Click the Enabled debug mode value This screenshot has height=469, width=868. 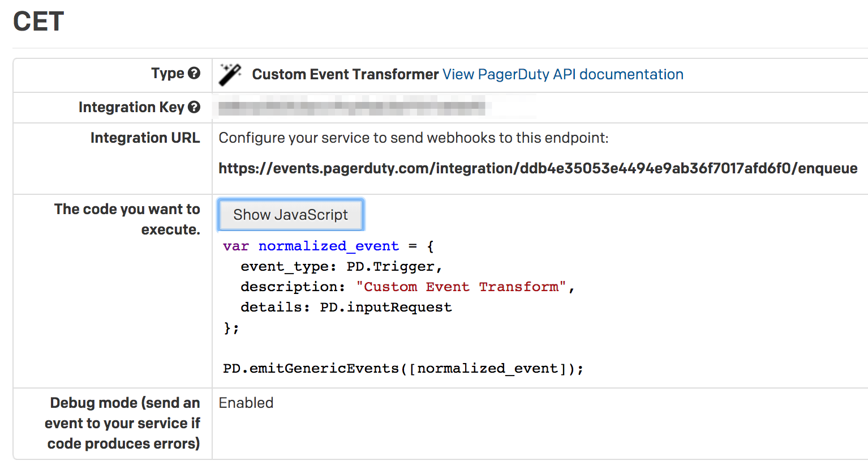(x=246, y=403)
